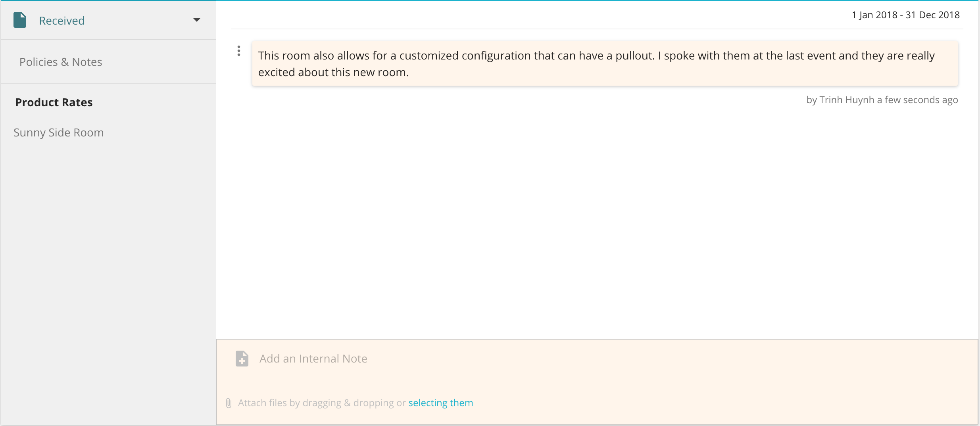Click the add-note page icon
Image resolution: width=980 pixels, height=426 pixels.
(242, 359)
